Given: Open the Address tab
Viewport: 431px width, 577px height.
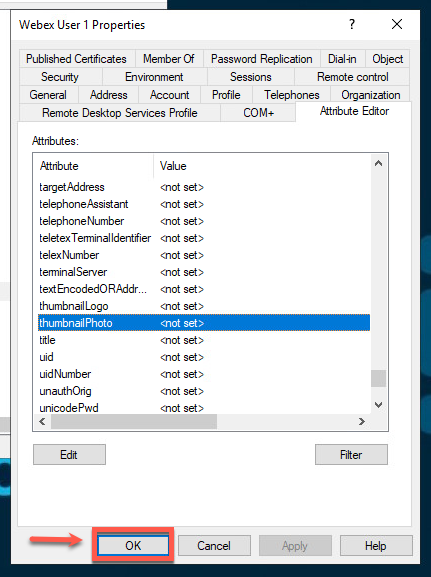Looking at the screenshot, I should (109, 95).
